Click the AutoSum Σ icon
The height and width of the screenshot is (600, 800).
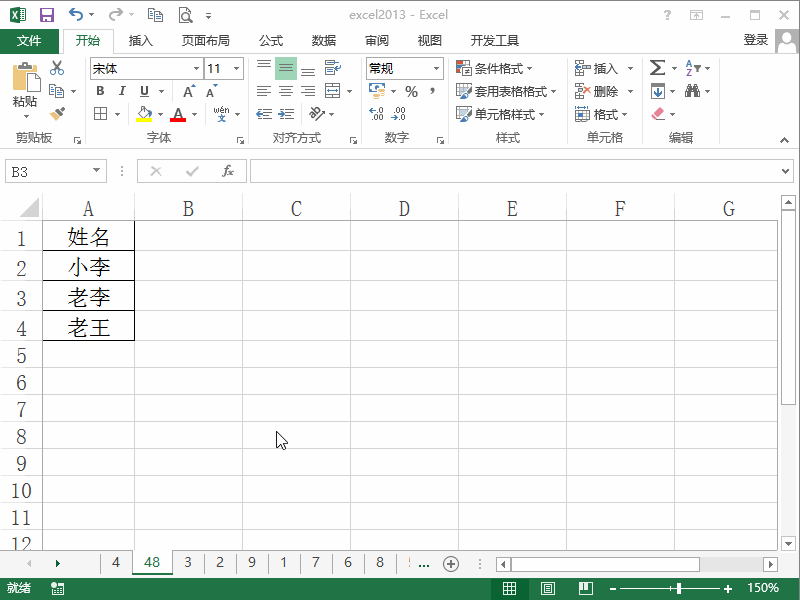pos(655,68)
